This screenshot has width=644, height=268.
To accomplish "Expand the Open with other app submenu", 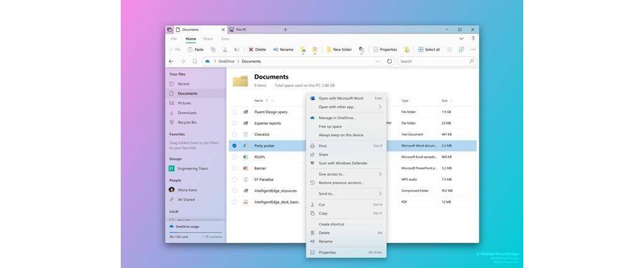I will click(x=349, y=107).
